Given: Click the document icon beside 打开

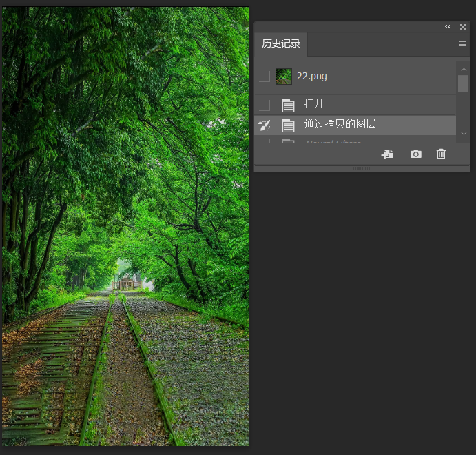Looking at the screenshot, I should coord(288,105).
